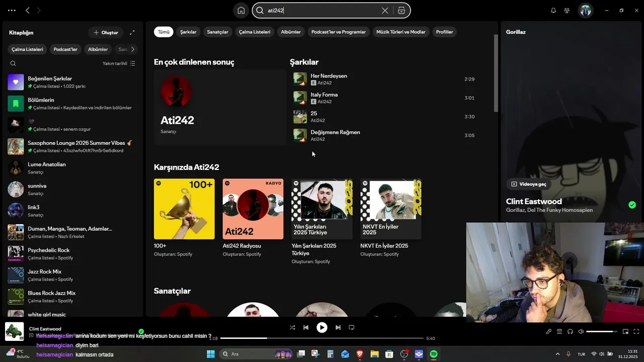Open Friend Activity icon in top bar
The height and width of the screenshot is (362, 644).
point(567,11)
